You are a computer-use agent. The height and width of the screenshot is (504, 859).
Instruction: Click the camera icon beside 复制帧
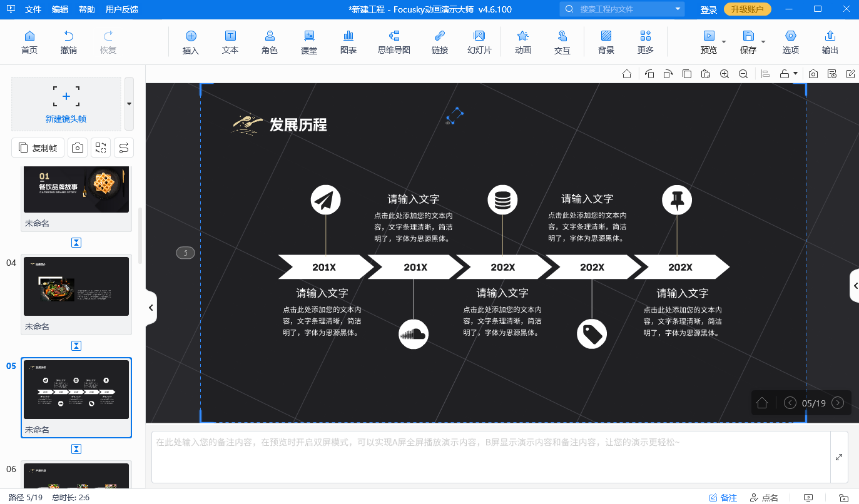78,148
